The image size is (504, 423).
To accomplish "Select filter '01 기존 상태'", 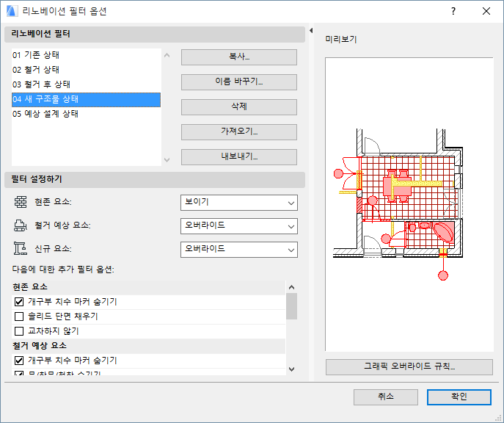I will 86,55.
